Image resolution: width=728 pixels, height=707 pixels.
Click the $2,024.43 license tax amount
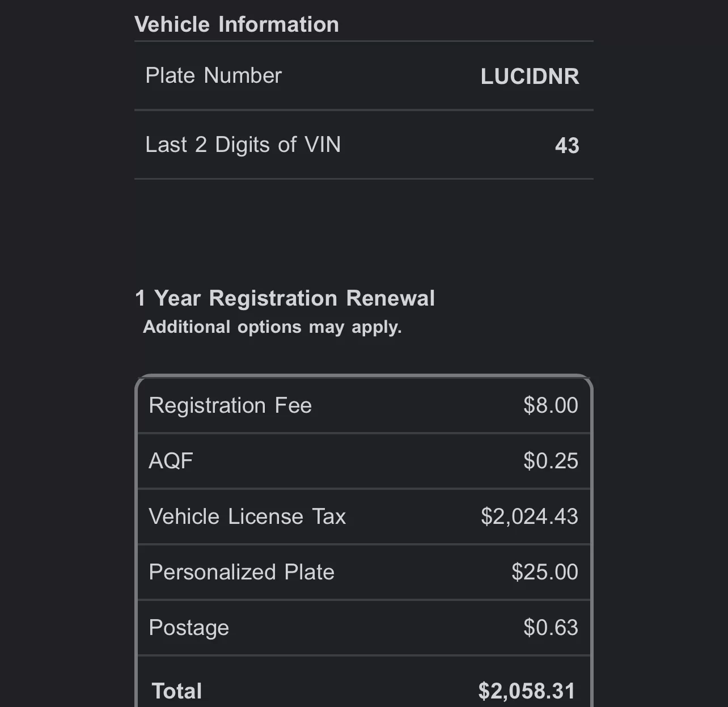(x=530, y=517)
